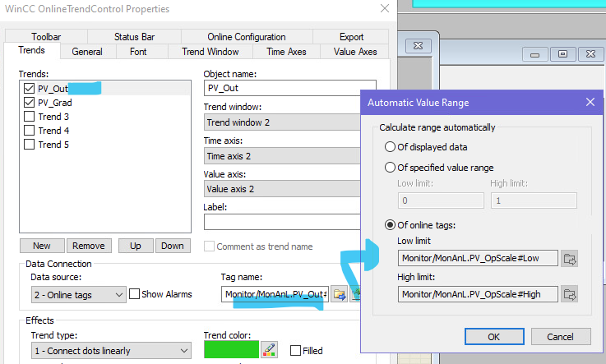The height and width of the screenshot is (364, 606).
Task: Click the High limit tag field
Action: [478, 294]
